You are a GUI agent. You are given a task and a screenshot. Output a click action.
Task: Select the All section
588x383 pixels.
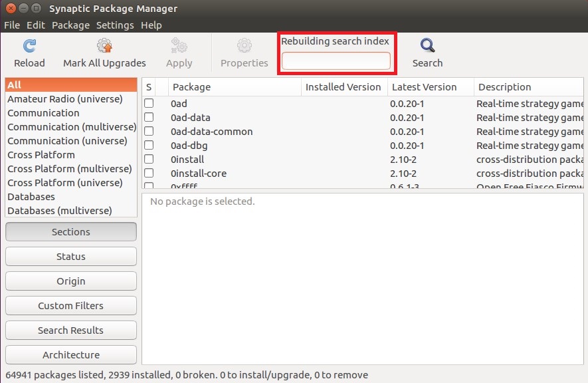(x=71, y=84)
